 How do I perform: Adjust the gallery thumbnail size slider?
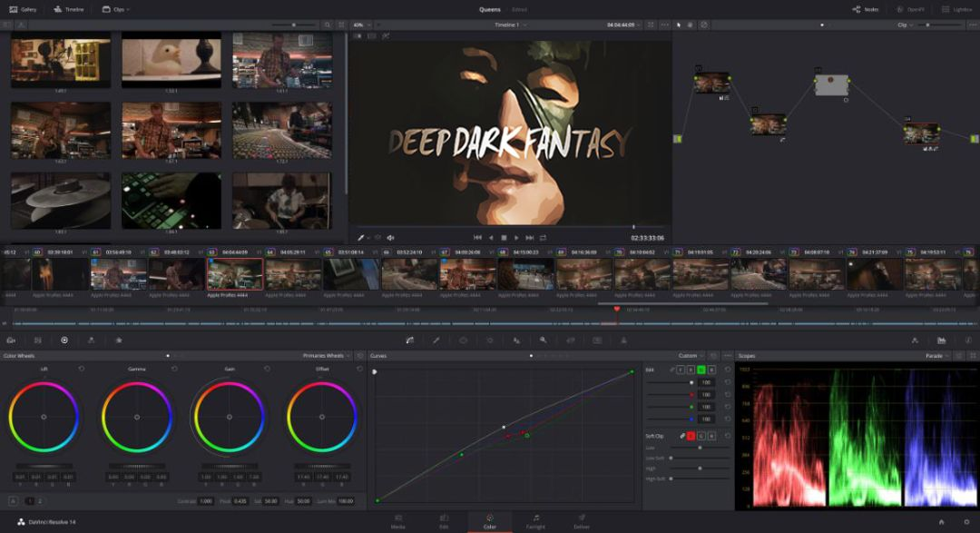coord(294,25)
